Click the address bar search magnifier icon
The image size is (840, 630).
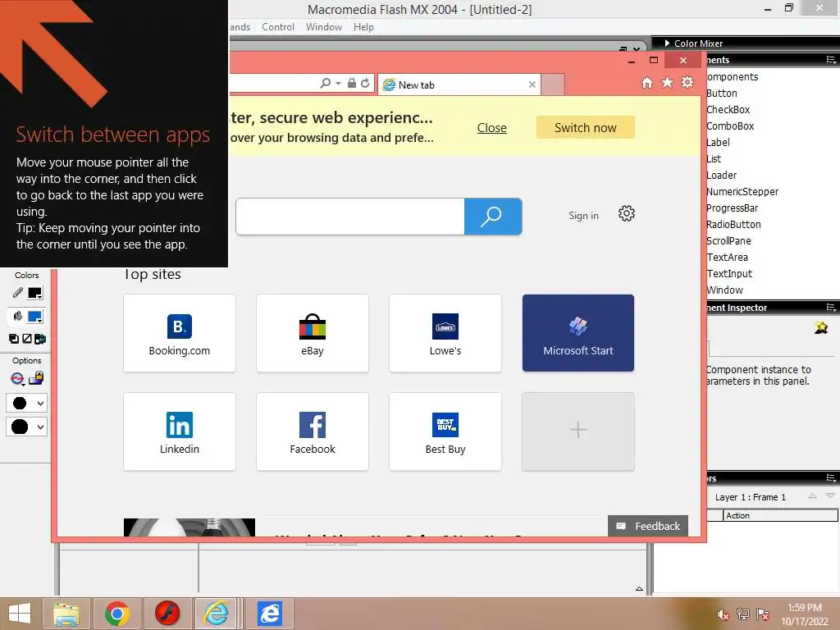point(325,83)
